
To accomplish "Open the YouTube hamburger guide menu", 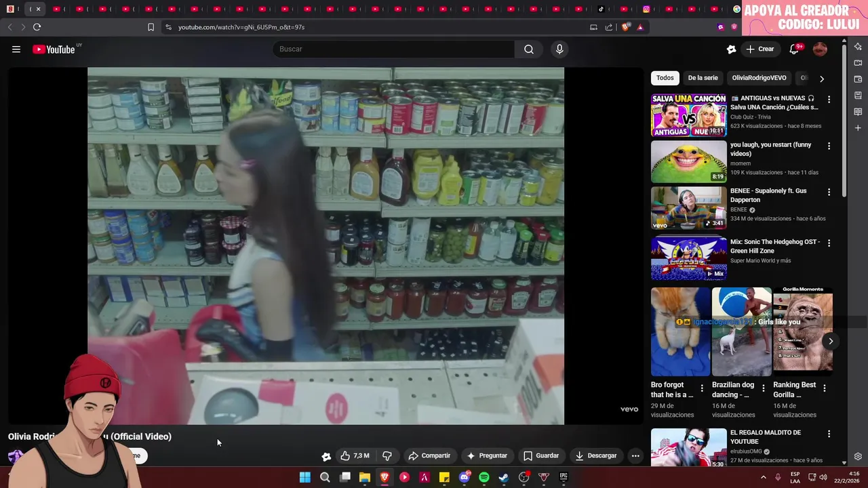I will pyautogui.click(x=16, y=49).
